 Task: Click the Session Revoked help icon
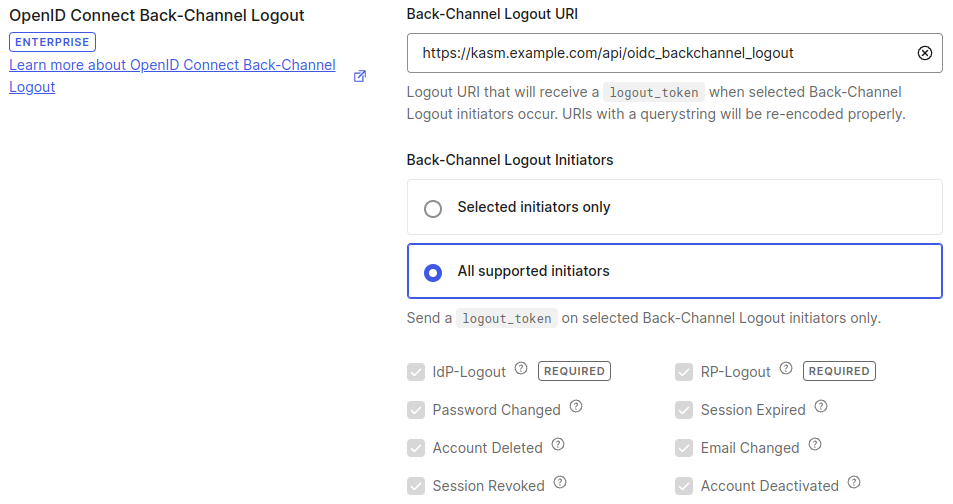click(x=560, y=483)
